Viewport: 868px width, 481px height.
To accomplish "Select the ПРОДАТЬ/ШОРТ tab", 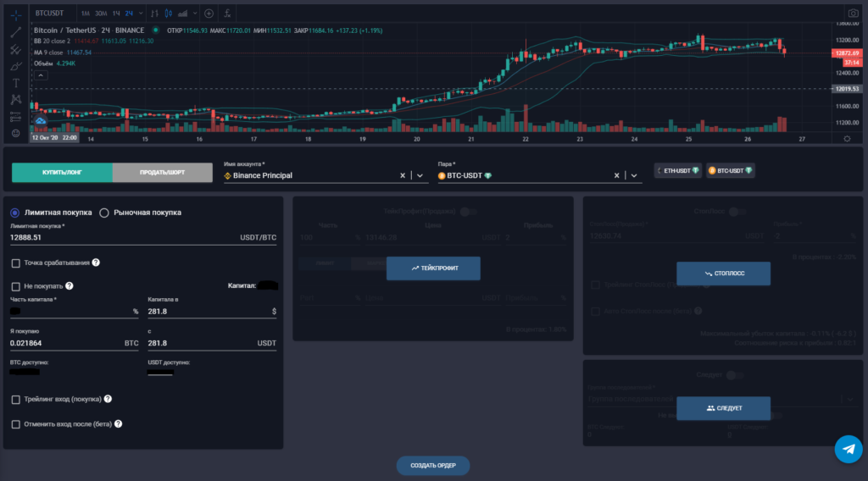I will [162, 173].
